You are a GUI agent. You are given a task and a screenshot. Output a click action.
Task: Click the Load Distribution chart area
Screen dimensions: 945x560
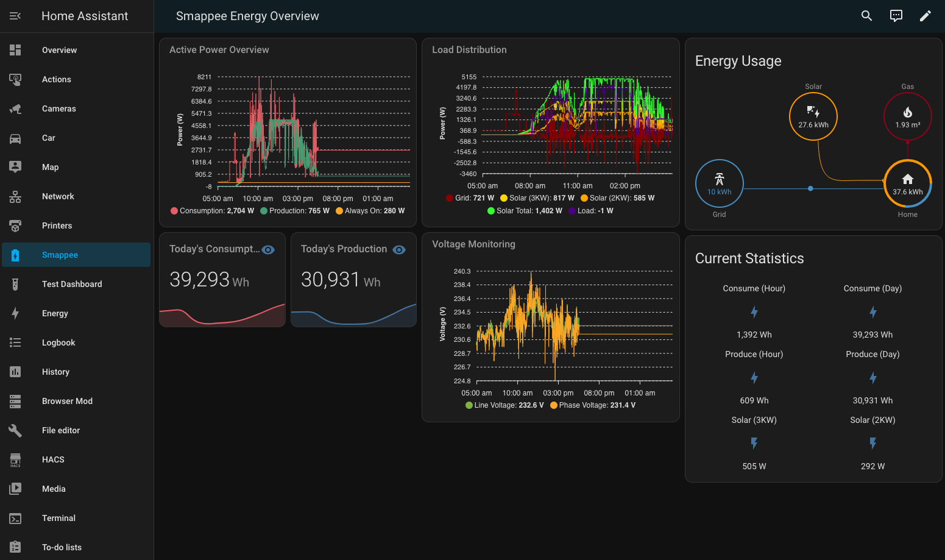point(576,126)
